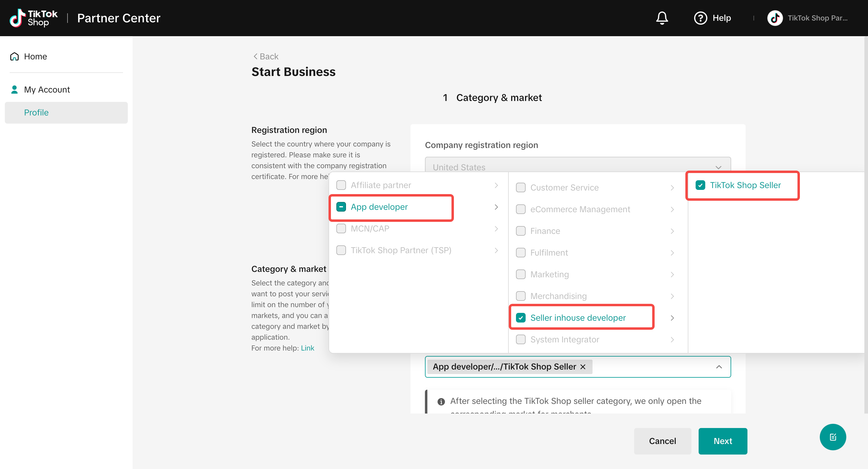The image size is (868, 469).
Task: Click the Next button
Action: point(722,441)
